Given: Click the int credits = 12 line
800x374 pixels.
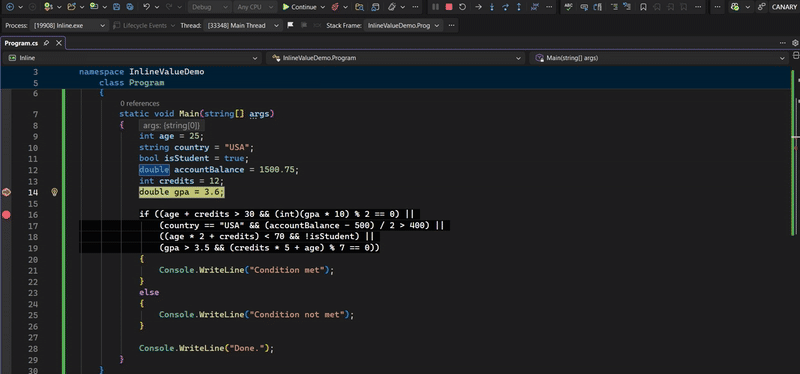Looking at the screenshot, I should point(182,181).
